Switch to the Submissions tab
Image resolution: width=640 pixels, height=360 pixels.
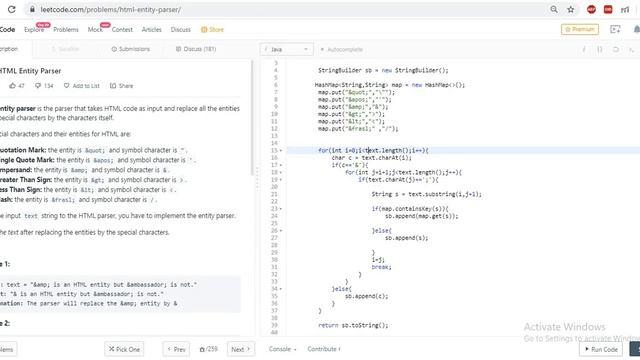click(131, 49)
